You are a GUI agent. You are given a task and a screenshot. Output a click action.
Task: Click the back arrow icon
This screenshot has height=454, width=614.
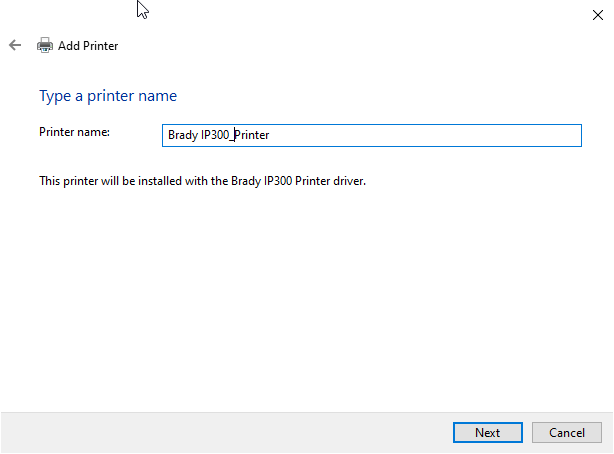14,45
